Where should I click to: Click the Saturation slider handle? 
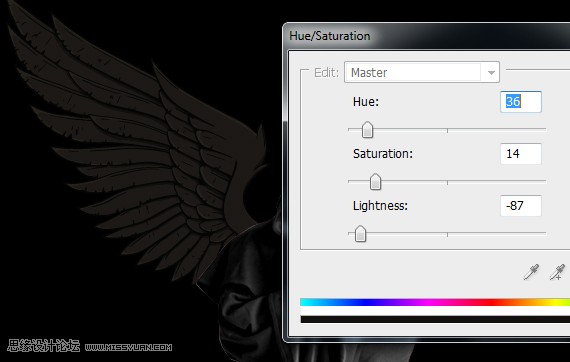(375, 182)
